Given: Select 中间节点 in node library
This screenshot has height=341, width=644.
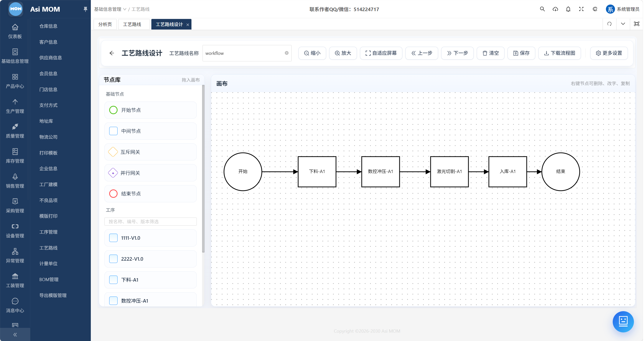Looking at the screenshot, I should (150, 131).
